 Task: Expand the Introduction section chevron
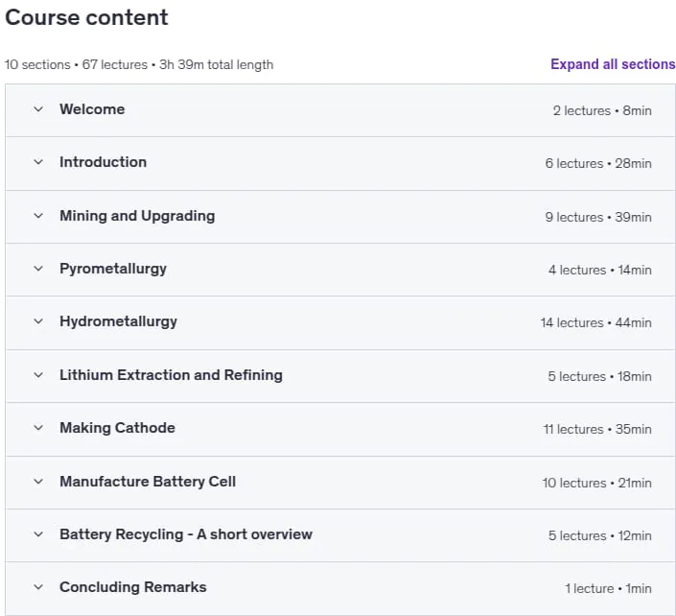point(38,162)
